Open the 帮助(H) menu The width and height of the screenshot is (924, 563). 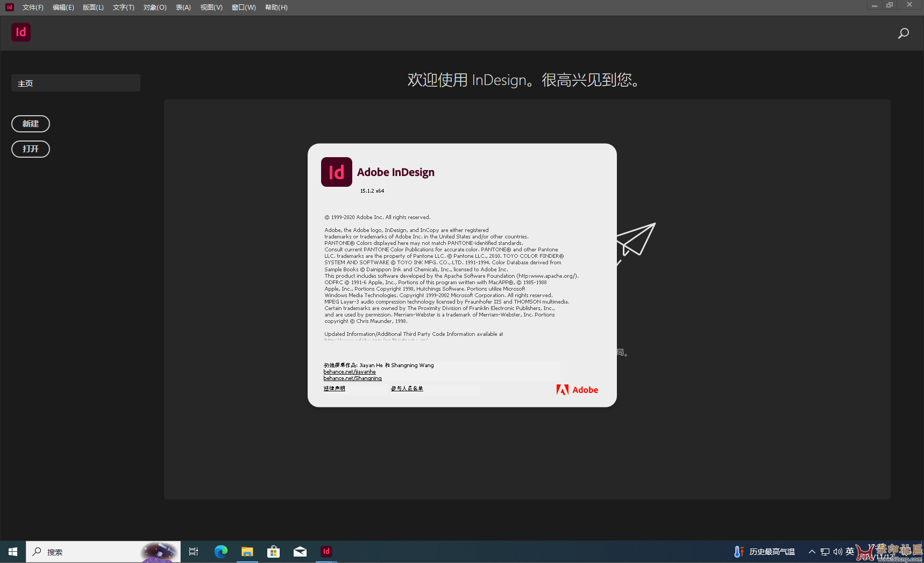[276, 8]
